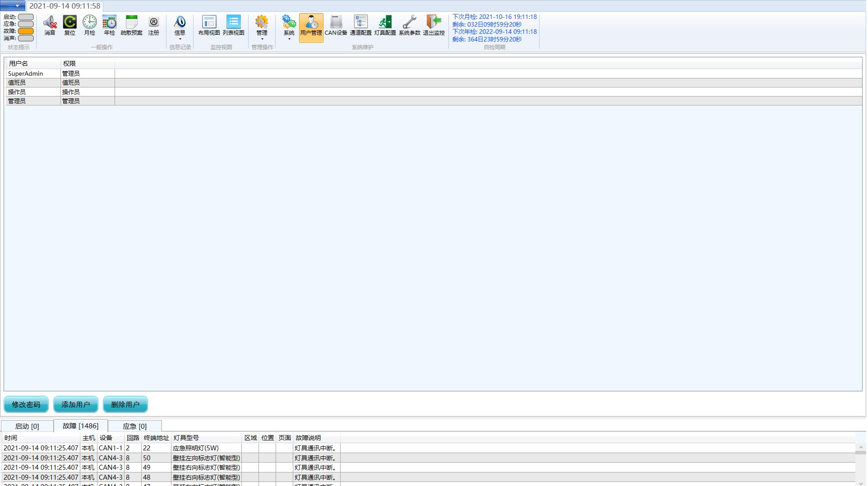Click 退出监控 to exit monitoring
Image resolution: width=868 pixels, height=486 pixels.
(434, 25)
